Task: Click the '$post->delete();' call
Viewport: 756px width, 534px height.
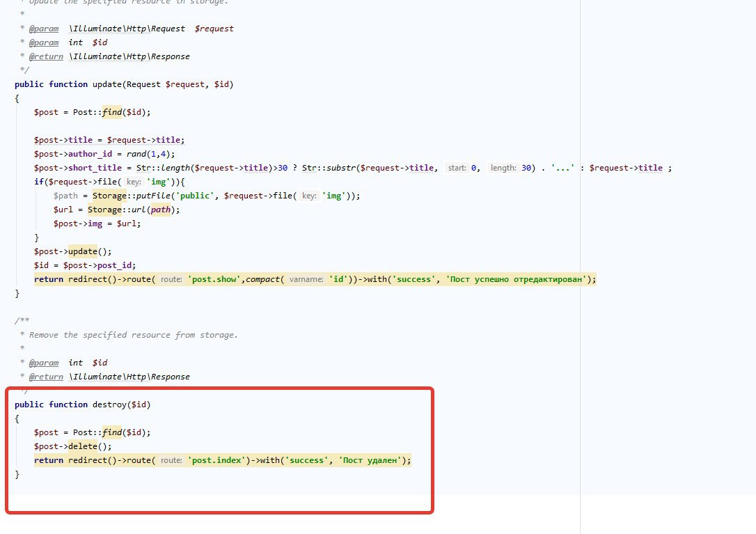Action: [x=73, y=447]
